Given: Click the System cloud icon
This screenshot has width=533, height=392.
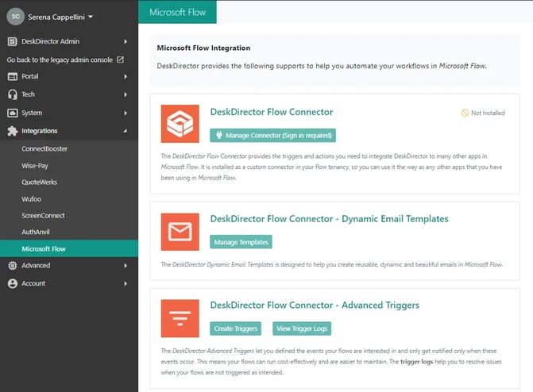Looking at the screenshot, I should click(13, 113).
